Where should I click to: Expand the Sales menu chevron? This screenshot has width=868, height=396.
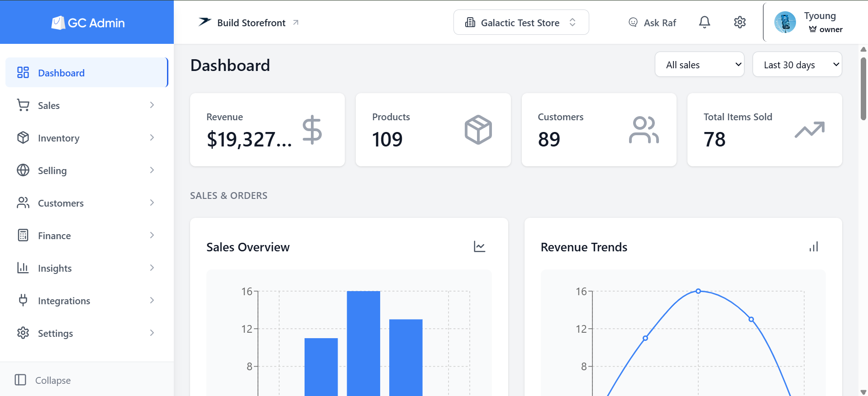click(152, 105)
